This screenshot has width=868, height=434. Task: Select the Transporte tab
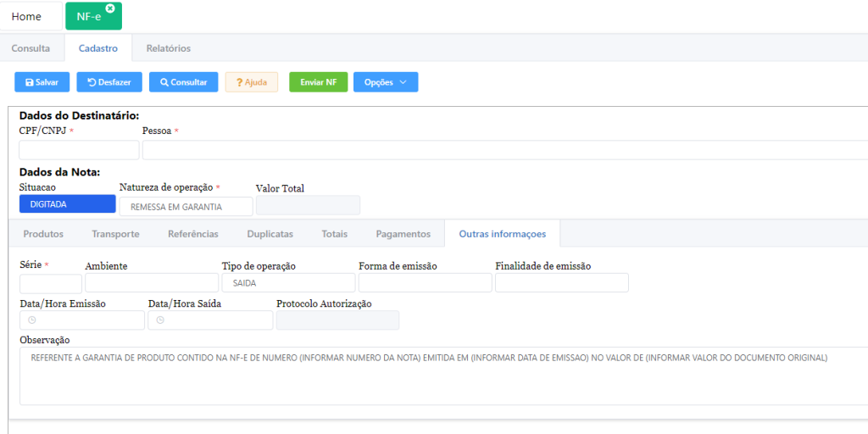pos(115,234)
